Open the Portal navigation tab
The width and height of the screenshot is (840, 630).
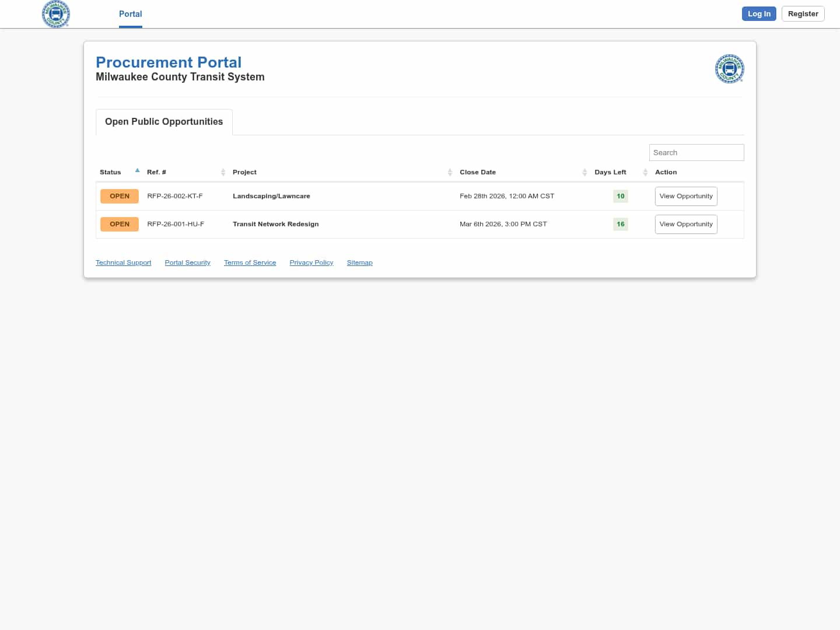click(x=130, y=14)
